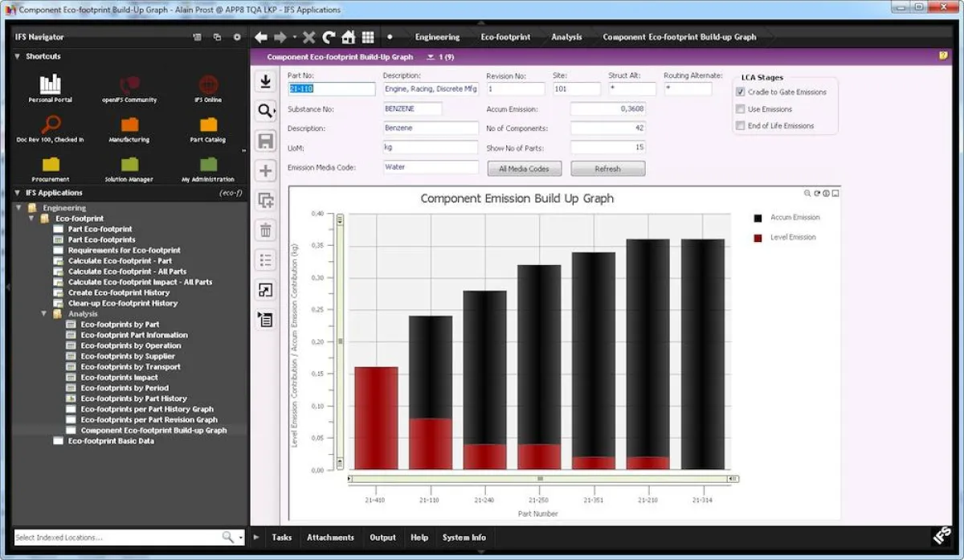The height and width of the screenshot is (560, 964).
Task: Click the Part No input field
Action: coord(331,88)
